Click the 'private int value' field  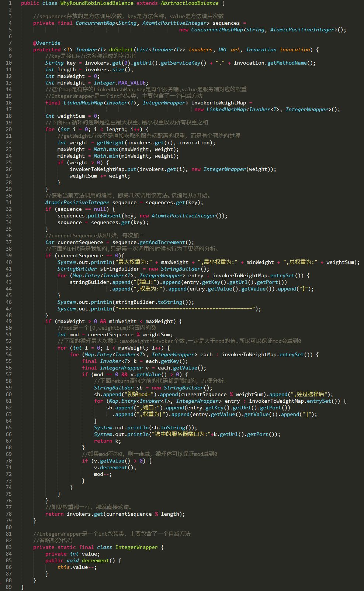click(x=73, y=554)
